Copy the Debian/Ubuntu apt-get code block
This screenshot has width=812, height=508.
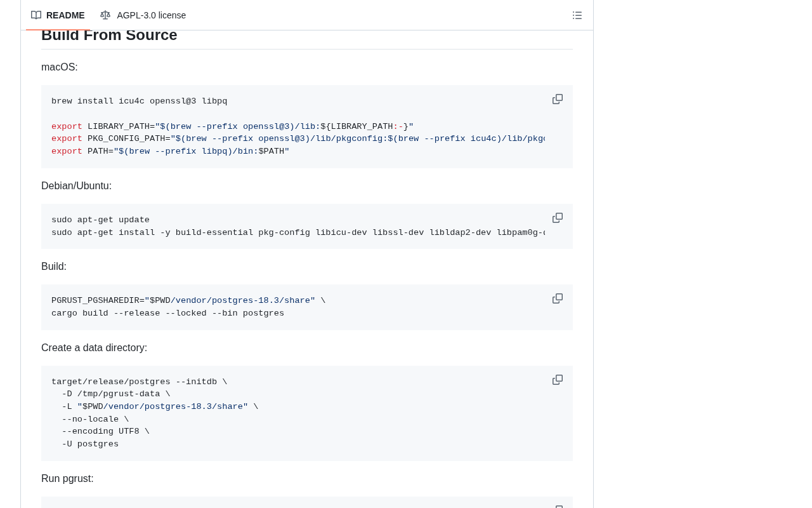pos(558,218)
